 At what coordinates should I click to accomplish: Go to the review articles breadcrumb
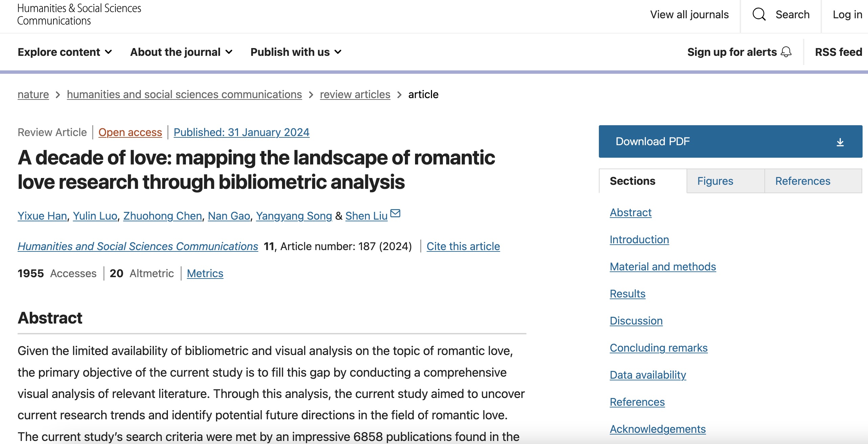pyautogui.click(x=355, y=94)
